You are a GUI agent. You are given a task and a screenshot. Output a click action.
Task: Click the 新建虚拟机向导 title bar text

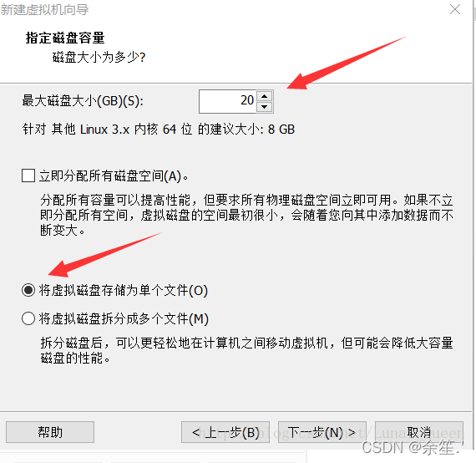tap(44, 10)
